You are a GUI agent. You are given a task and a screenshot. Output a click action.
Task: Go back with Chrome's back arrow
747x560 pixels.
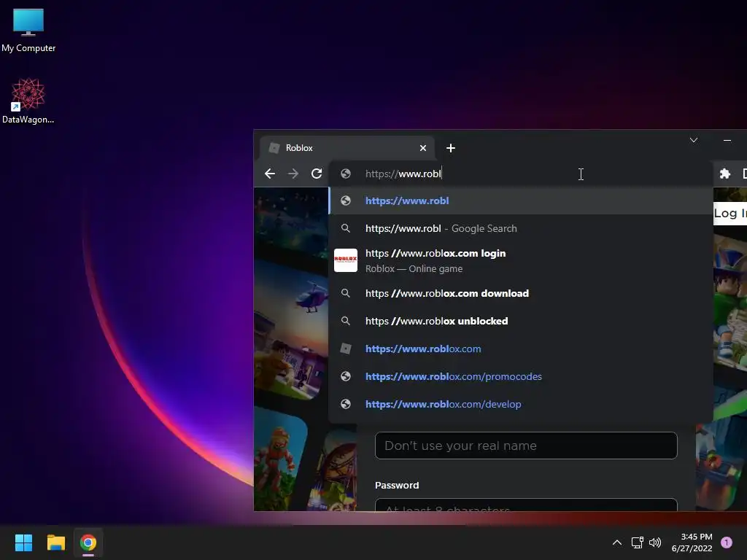pyautogui.click(x=270, y=174)
